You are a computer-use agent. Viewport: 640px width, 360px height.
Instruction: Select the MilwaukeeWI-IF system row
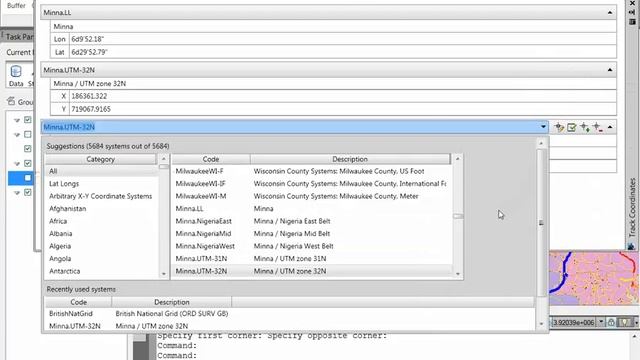312,184
